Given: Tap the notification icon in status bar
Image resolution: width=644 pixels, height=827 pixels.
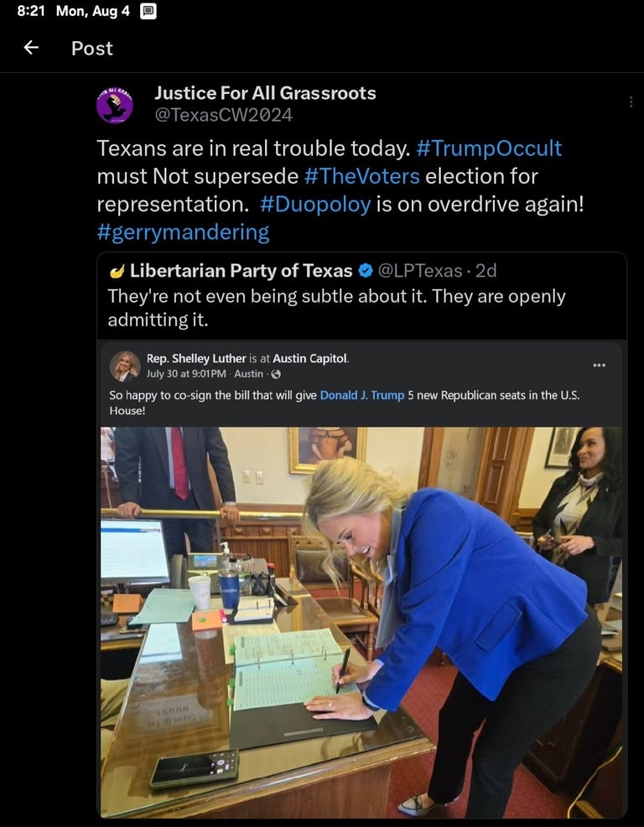Looking at the screenshot, I should 148,11.
